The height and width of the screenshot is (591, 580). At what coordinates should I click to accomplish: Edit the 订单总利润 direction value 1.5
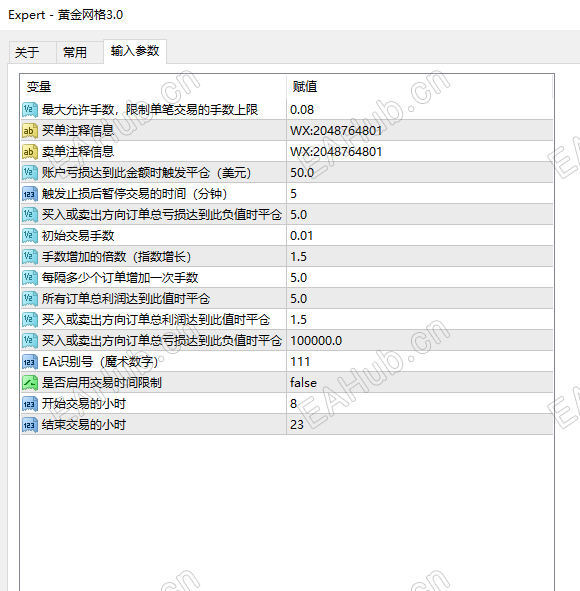tap(419, 320)
